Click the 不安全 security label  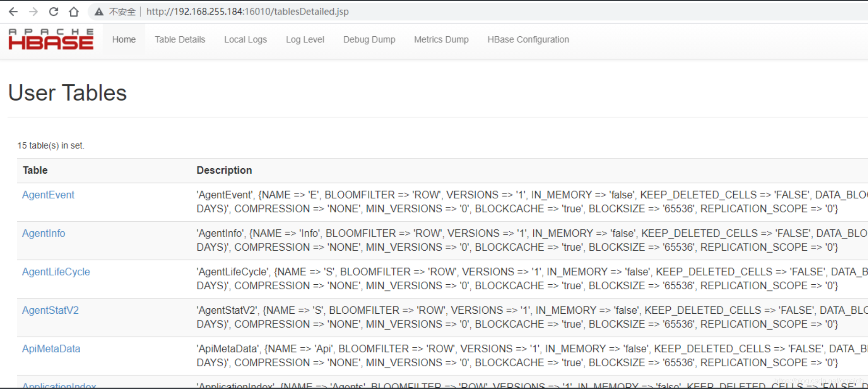122,12
